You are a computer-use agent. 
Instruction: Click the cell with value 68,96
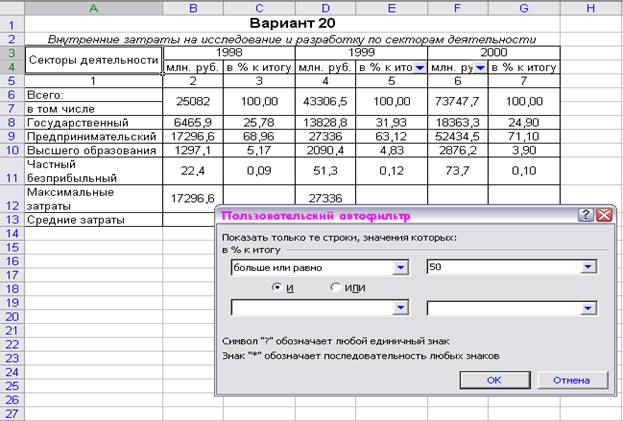coord(259,137)
